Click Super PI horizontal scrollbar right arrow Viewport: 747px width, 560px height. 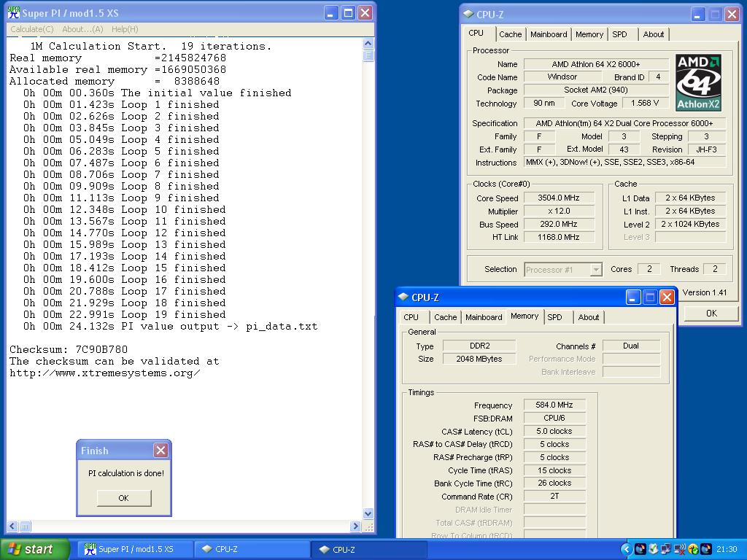[355, 526]
